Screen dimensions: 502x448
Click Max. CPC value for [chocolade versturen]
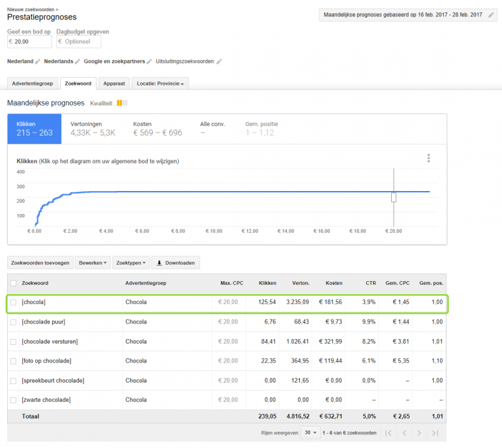(x=228, y=342)
